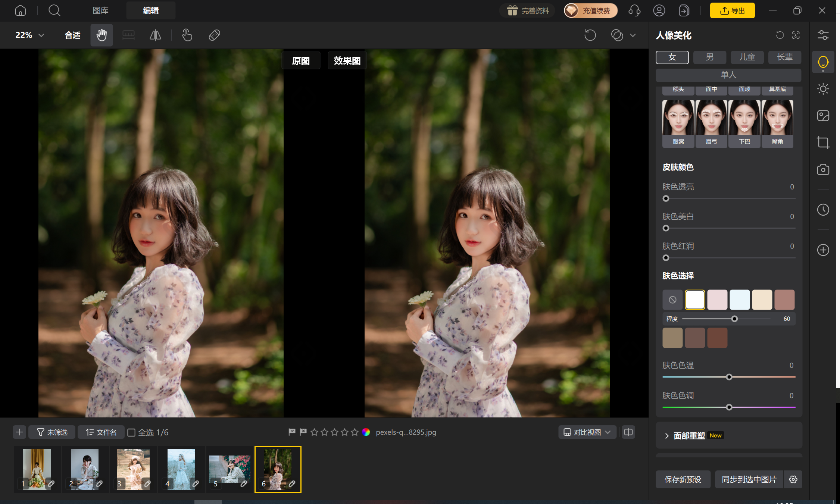This screenshot has height=504, width=840.
Task: Select the 女 gender option
Action: tap(672, 57)
